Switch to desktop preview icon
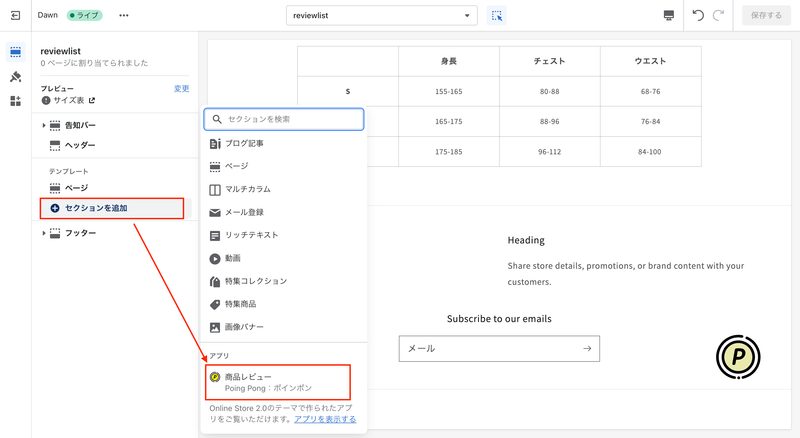Screen dimensions: 800x438 (x=668, y=15)
